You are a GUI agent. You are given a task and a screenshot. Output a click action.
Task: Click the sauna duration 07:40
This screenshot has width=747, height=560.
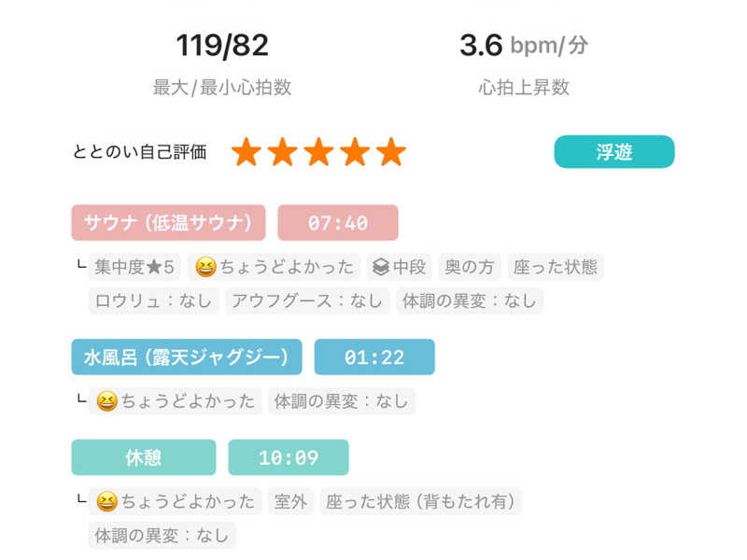pos(338,222)
